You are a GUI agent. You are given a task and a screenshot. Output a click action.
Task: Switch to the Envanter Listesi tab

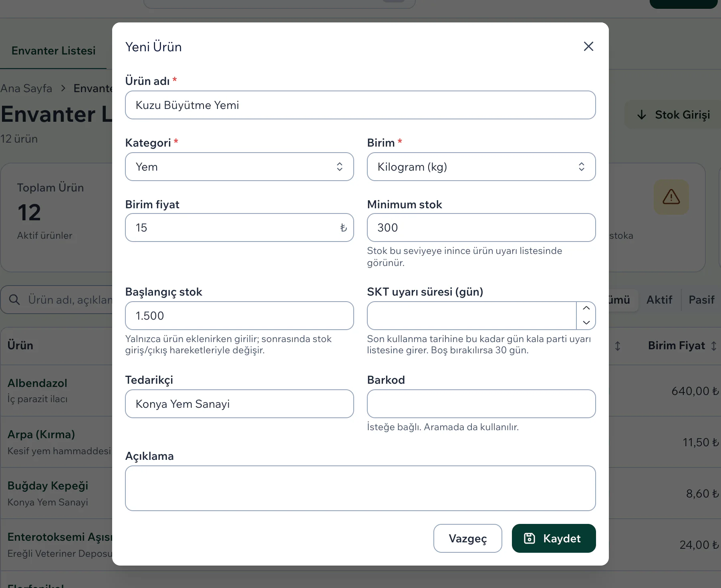tap(54, 51)
